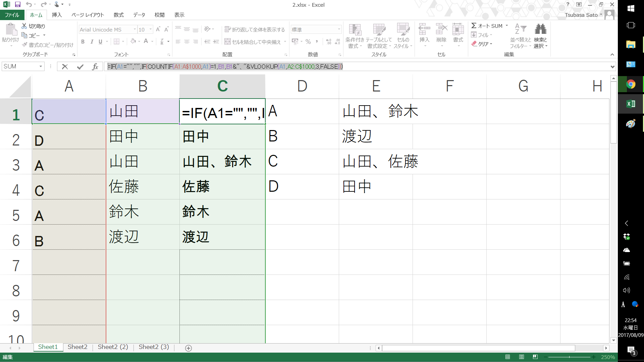Click the Save icon in quick access toolbar
The width and height of the screenshot is (644, 362).
pyautogui.click(x=18, y=5)
